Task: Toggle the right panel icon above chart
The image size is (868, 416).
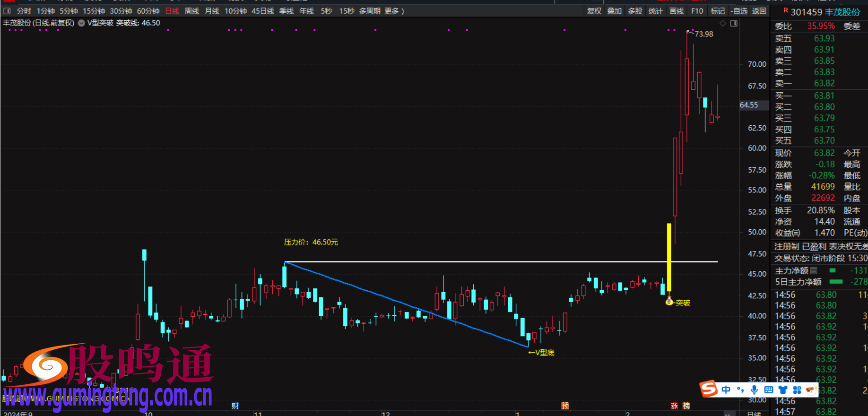Action: pyautogui.click(x=734, y=23)
